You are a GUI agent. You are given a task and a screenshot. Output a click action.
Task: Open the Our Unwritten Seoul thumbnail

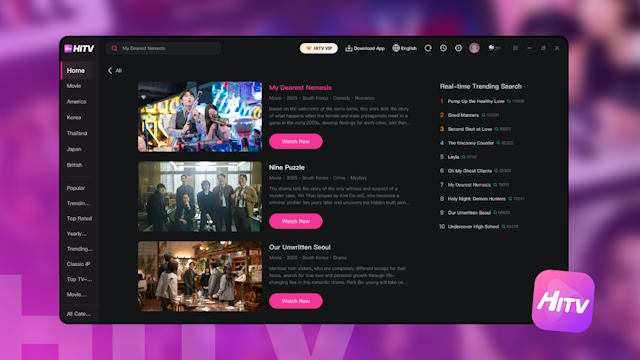[200, 276]
